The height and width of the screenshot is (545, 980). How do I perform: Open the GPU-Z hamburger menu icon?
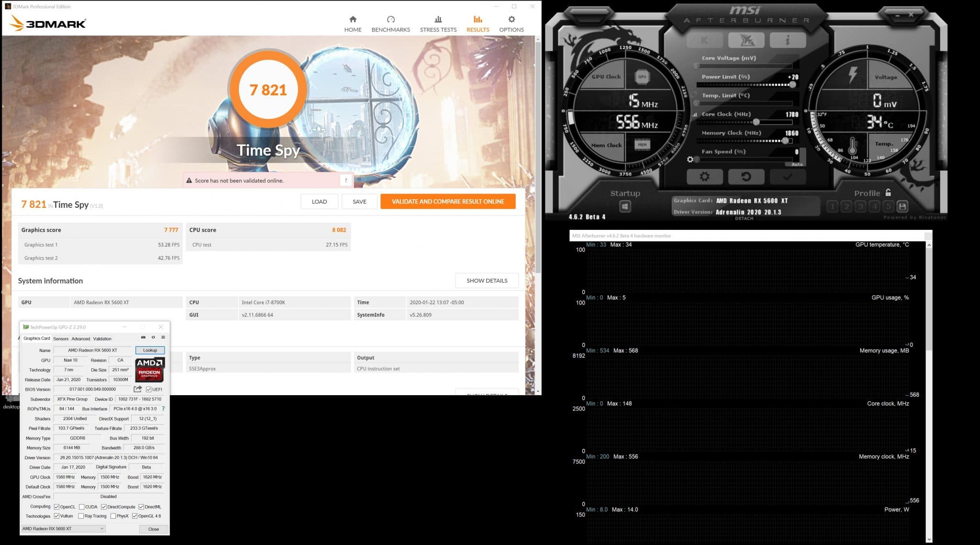163,338
